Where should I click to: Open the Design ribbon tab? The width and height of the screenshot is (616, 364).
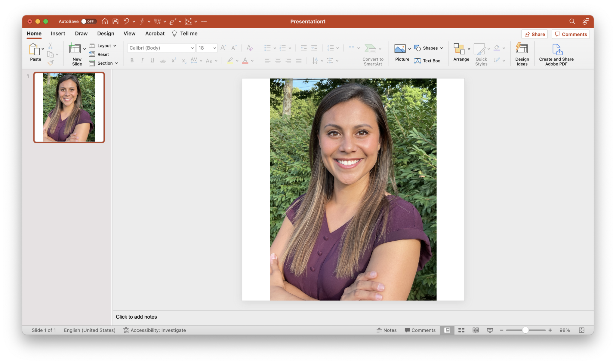[105, 33]
